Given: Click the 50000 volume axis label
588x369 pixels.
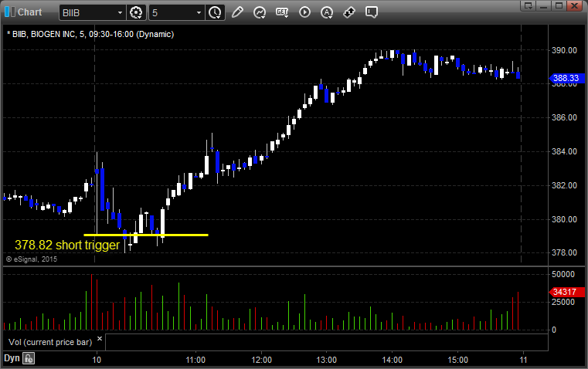Looking at the screenshot, I should pyautogui.click(x=563, y=274).
